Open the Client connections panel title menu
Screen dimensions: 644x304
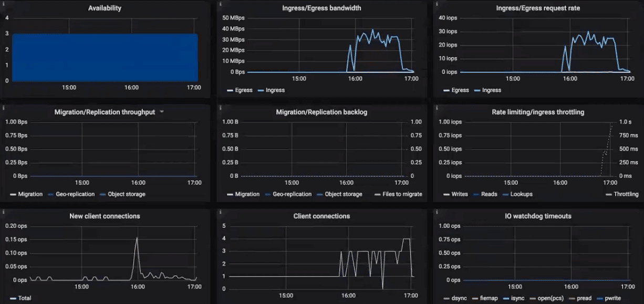[321, 216]
